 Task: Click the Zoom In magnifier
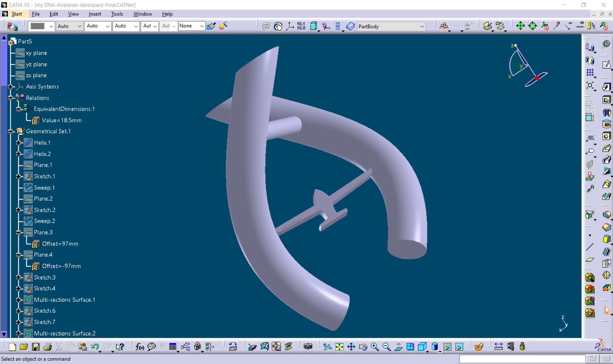coord(375,346)
